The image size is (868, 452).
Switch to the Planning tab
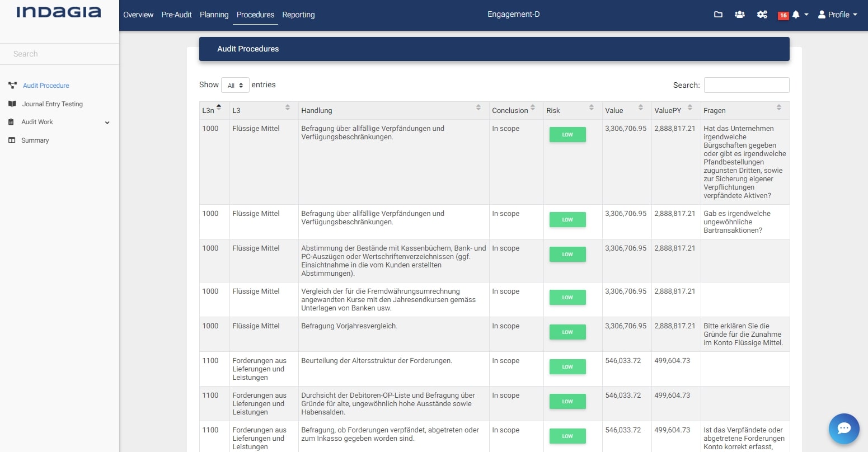214,15
